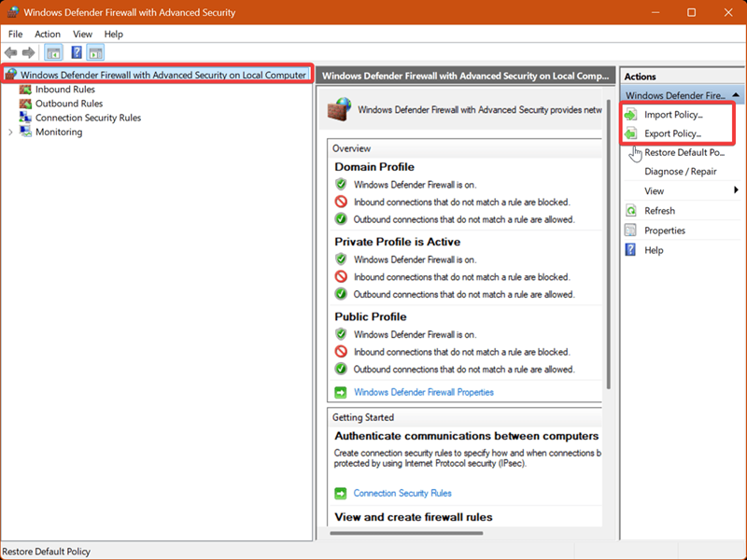Click the blue Help toolbar icon

(77, 52)
